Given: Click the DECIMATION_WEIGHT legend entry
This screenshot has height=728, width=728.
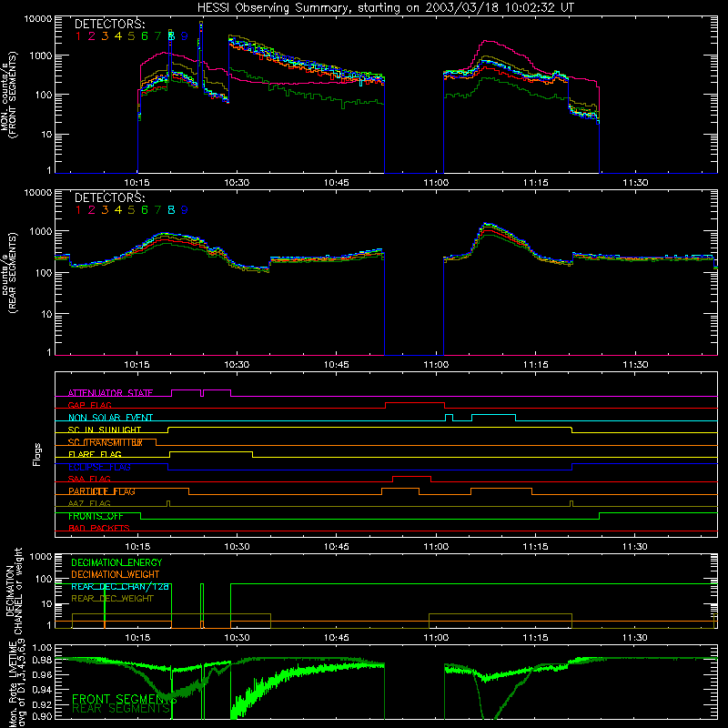Looking at the screenshot, I should tap(116, 575).
